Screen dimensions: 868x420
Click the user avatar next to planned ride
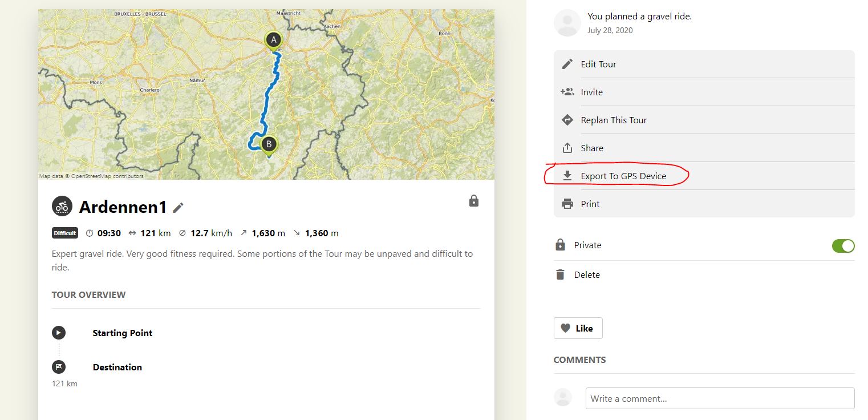567,23
